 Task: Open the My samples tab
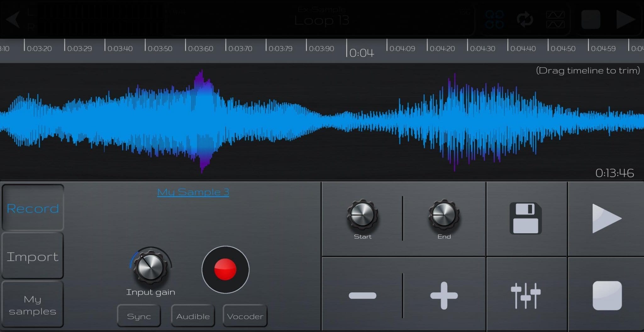click(x=33, y=304)
